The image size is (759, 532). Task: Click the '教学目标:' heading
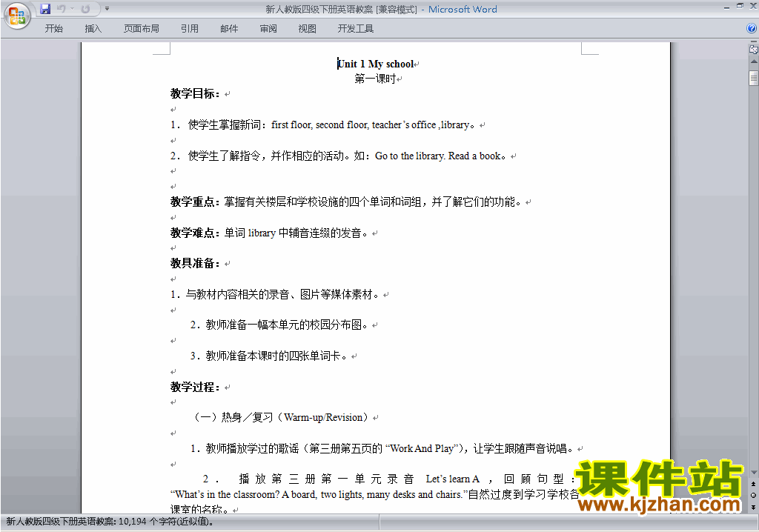tap(195, 94)
